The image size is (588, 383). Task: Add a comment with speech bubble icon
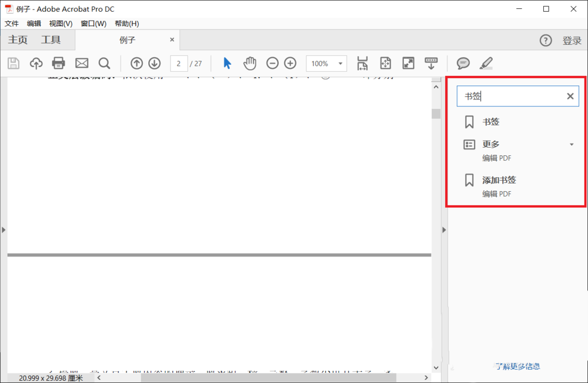click(x=463, y=64)
